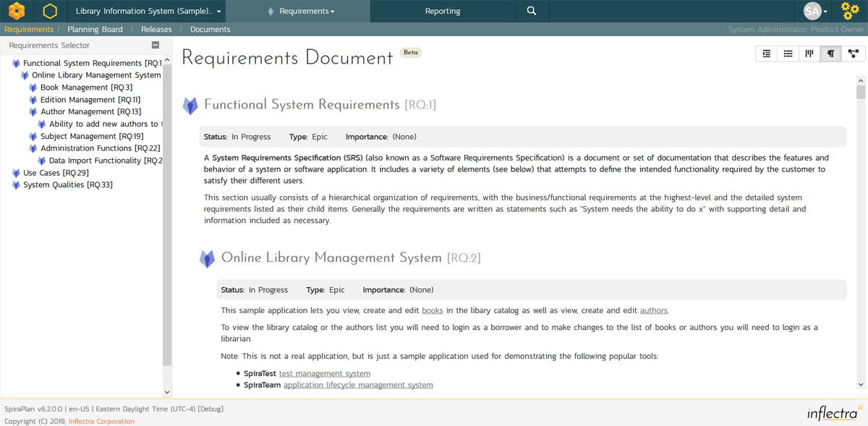
Task: Select Ability to add new authors item
Action: pos(106,124)
